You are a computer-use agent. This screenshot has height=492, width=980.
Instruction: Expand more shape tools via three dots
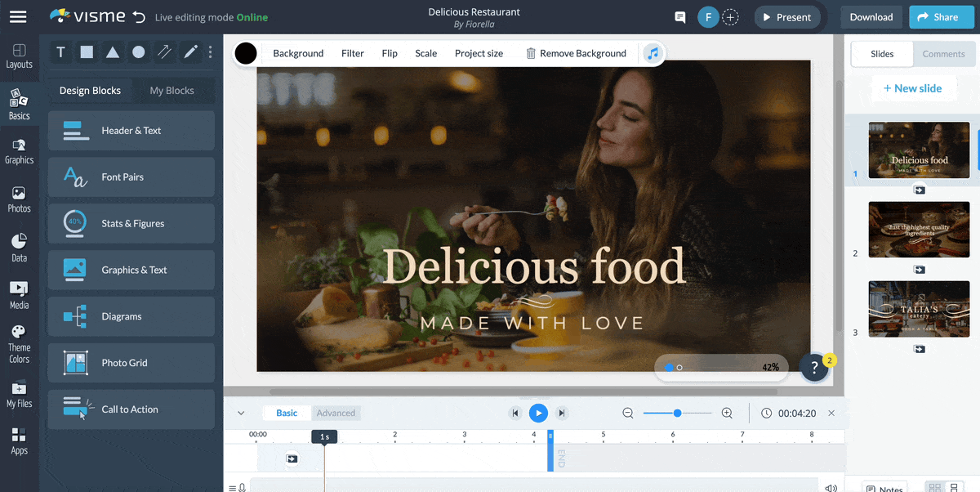211,52
